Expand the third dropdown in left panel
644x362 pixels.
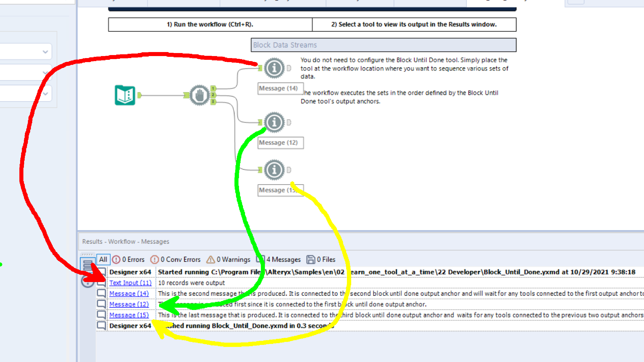point(45,94)
